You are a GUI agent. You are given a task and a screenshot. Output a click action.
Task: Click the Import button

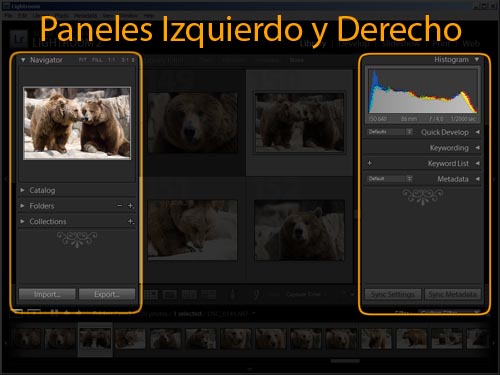47,294
